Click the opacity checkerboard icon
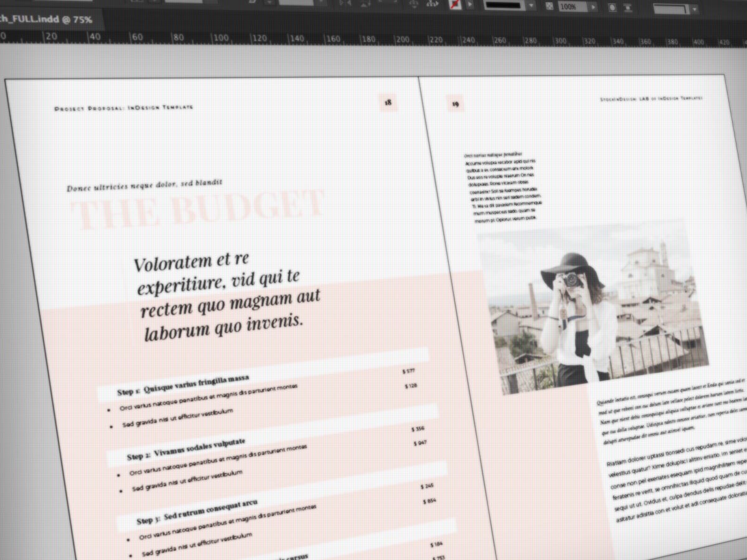Viewport: 747px width, 560px height. tap(549, 6)
